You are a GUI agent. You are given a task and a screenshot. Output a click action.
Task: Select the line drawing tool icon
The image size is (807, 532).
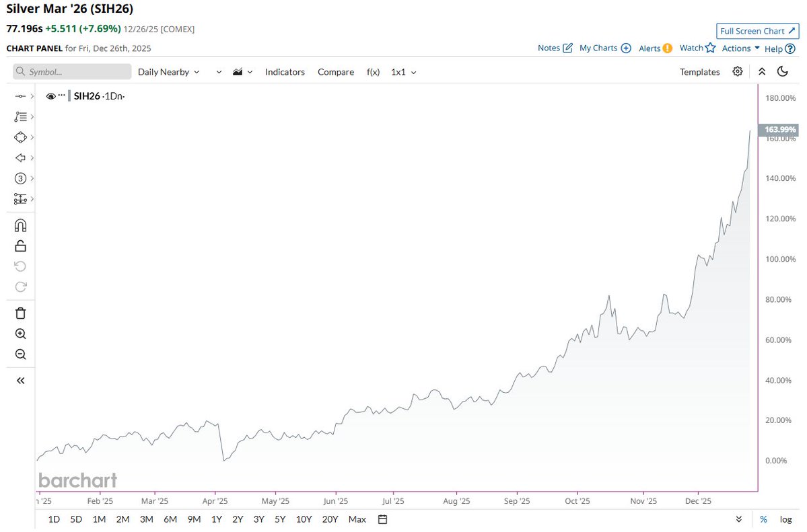pyautogui.click(x=20, y=96)
